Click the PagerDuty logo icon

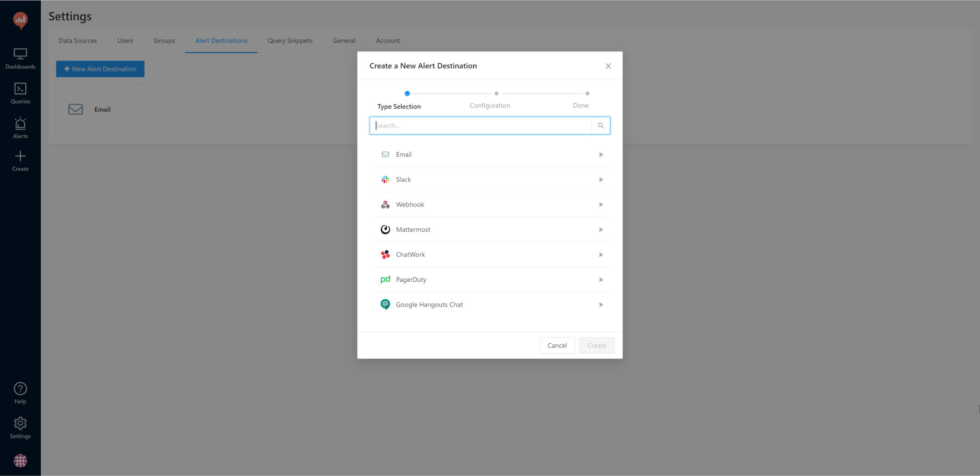pyautogui.click(x=385, y=280)
